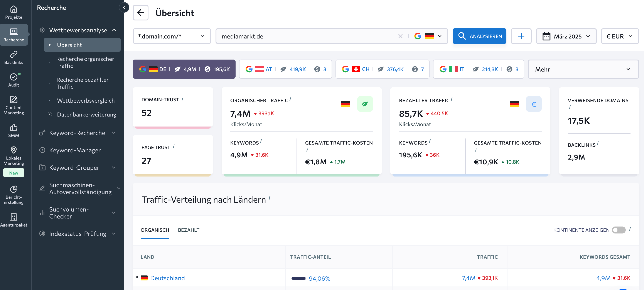Image resolution: width=644 pixels, height=290 pixels.
Task: Open the März 2025 date dropdown
Action: click(566, 36)
